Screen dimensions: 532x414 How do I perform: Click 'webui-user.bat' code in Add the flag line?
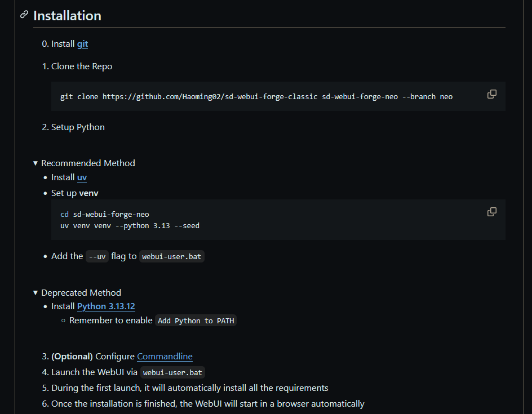[x=172, y=257]
